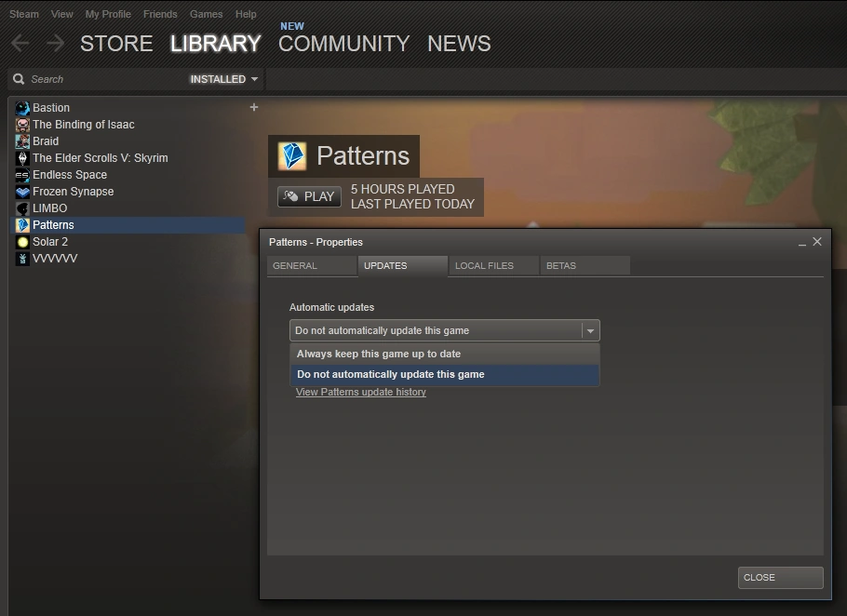Click the search magnifier icon

[x=19, y=79]
